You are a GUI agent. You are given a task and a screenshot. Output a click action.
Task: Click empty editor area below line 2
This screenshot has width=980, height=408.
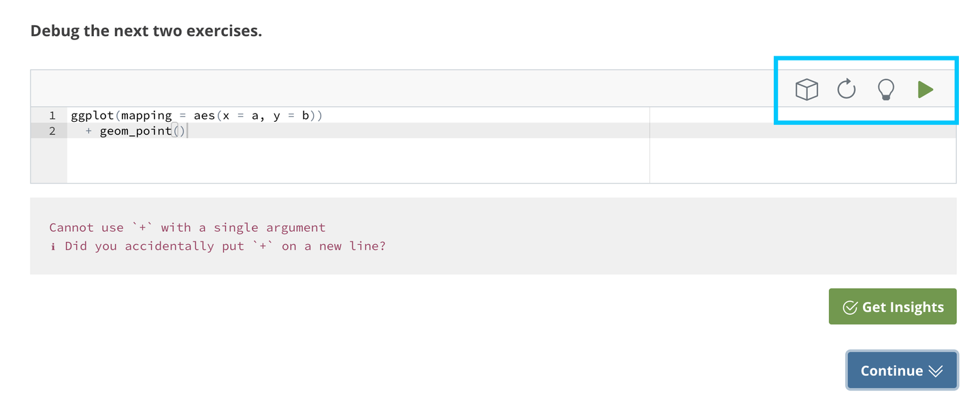[x=340, y=162]
